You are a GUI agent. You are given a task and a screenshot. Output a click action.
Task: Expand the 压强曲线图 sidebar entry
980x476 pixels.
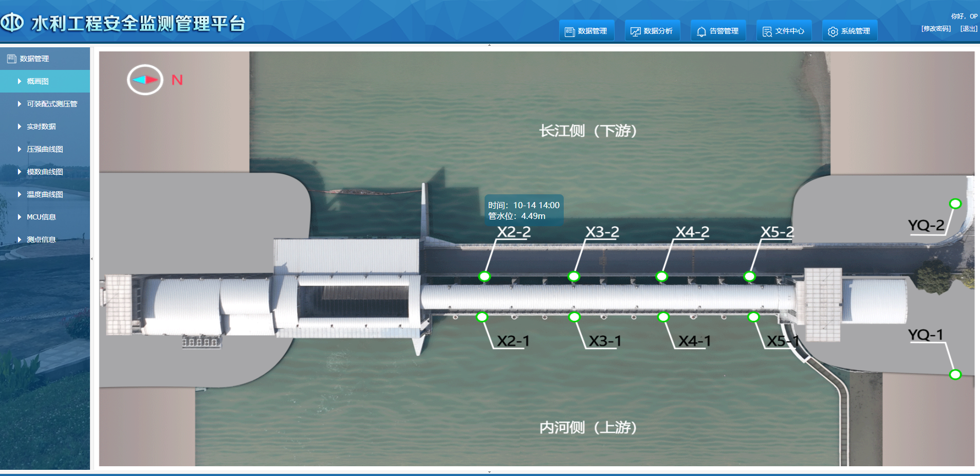coord(45,149)
